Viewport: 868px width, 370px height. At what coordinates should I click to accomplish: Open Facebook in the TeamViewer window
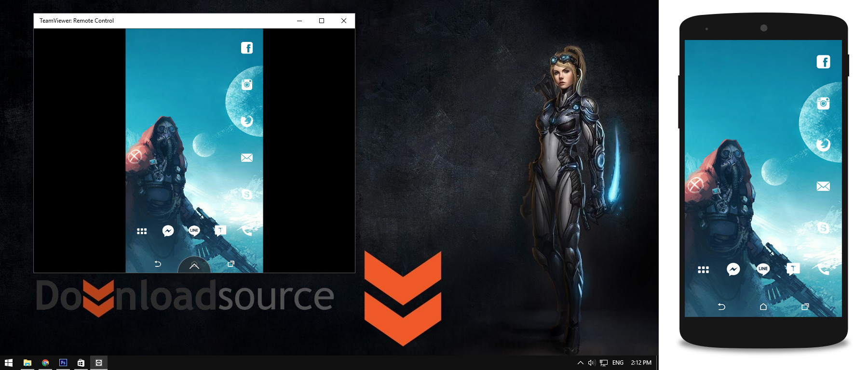point(247,48)
